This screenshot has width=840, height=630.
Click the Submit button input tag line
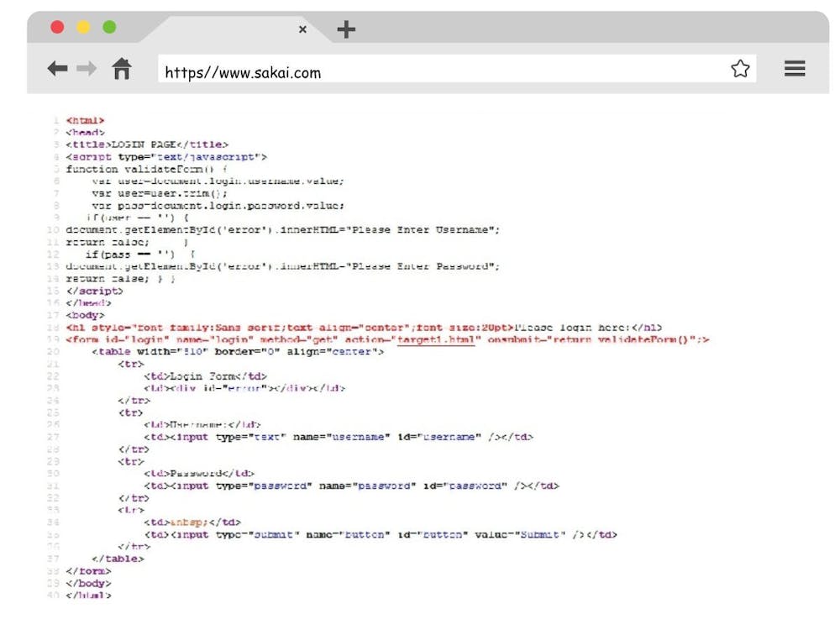[x=380, y=534]
